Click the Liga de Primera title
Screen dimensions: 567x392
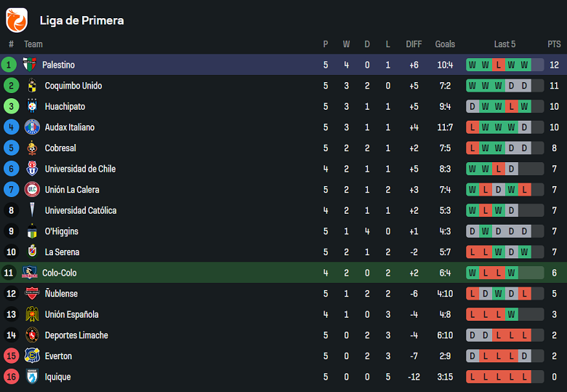[x=81, y=20]
